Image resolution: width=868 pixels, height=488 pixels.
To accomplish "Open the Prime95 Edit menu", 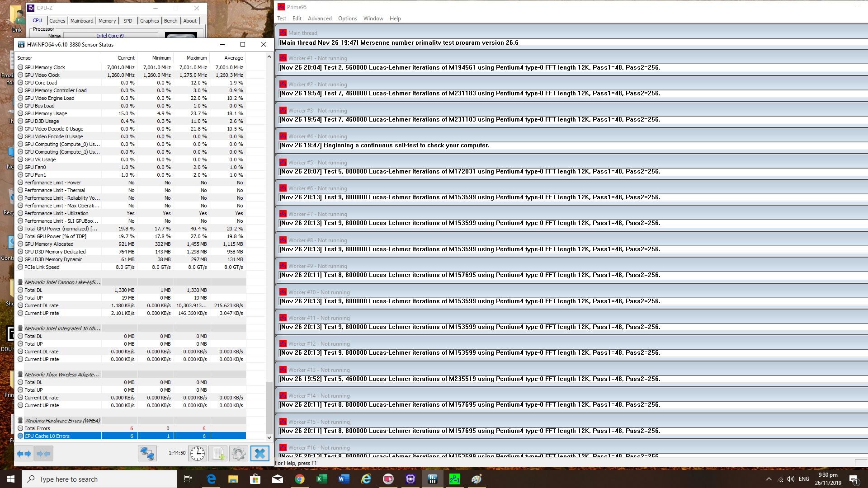I will (x=297, y=19).
